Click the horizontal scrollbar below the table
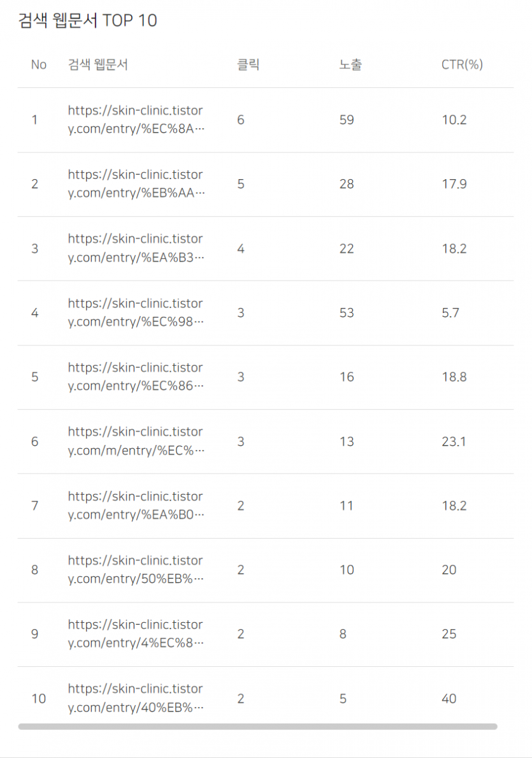 (x=257, y=726)
